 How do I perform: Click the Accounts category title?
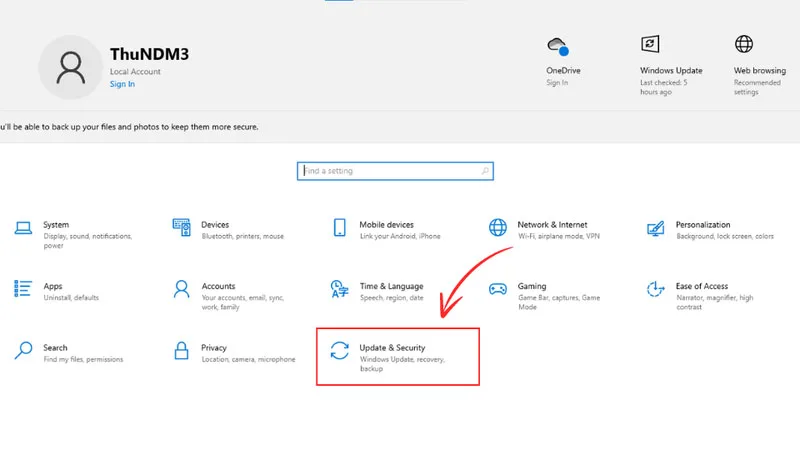pyautogui.click(x=218, y=286)
